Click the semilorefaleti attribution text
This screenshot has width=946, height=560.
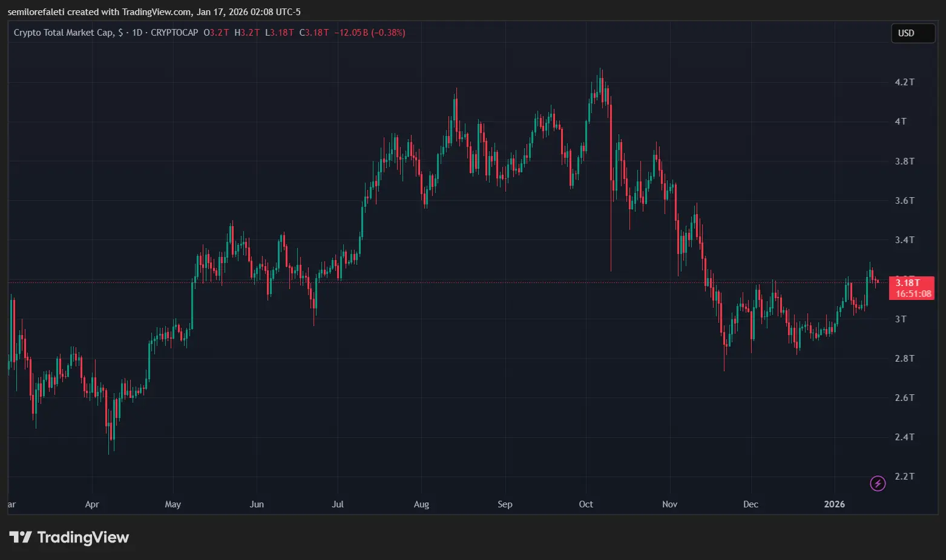click(154, 12)
